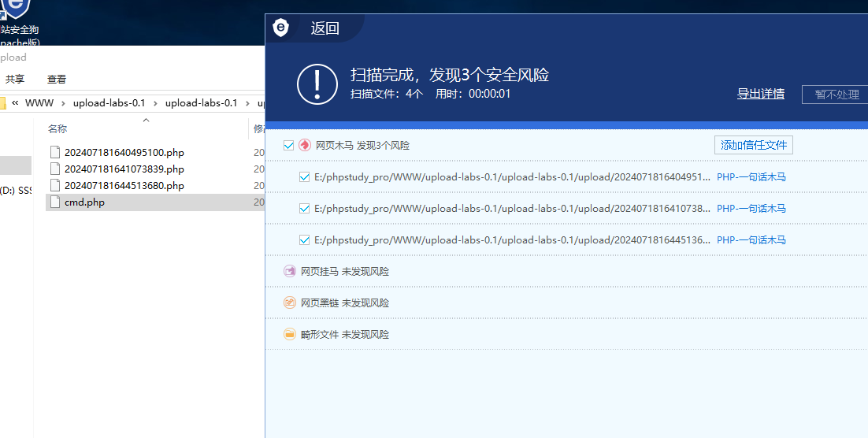The height and width of the screenshot is (438, 868).
Task: Expand the breadcrumb chevron after WWW
Action: (x=62, y=103)
